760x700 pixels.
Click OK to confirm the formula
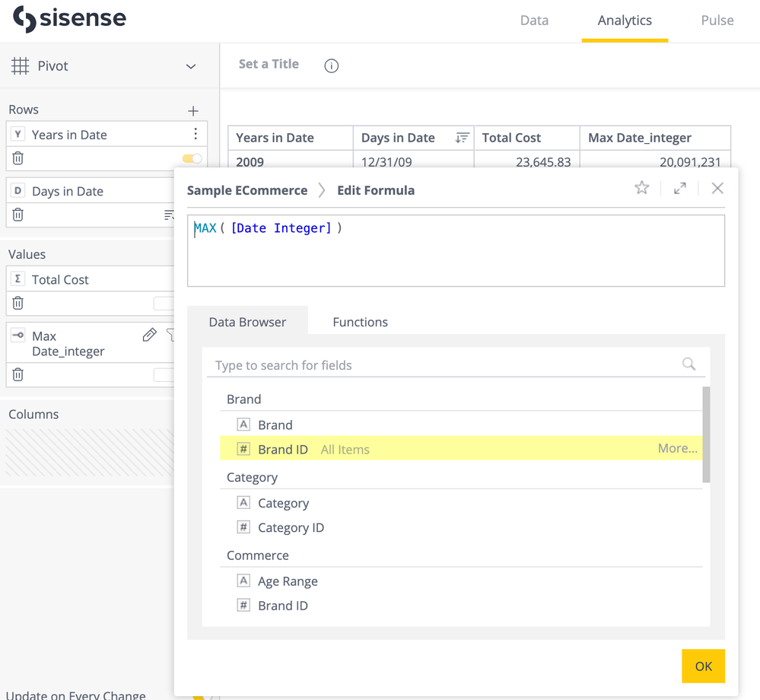(x=703, y=666)
